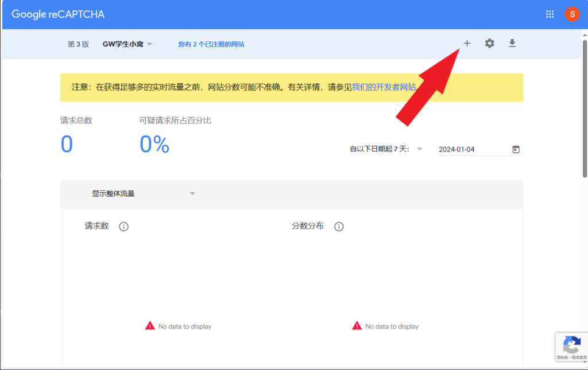This screenshot has width=588, height=370.
Task: Click the 请求数 chart heading
Action: point(96,226)
